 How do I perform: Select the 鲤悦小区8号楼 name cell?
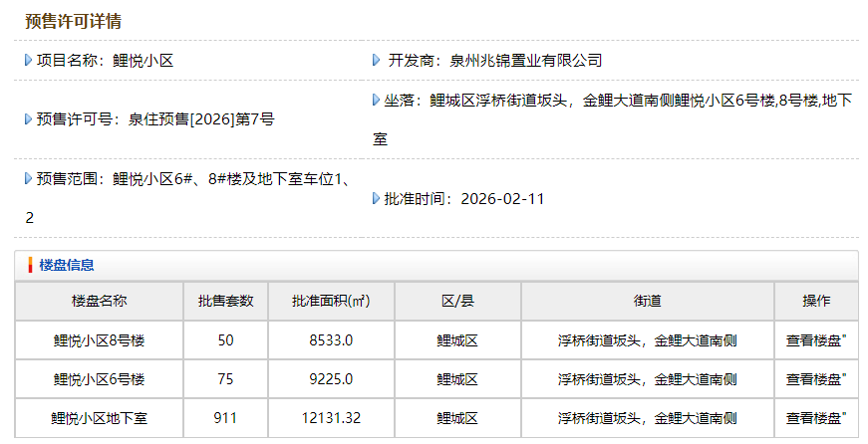point(100,340)
